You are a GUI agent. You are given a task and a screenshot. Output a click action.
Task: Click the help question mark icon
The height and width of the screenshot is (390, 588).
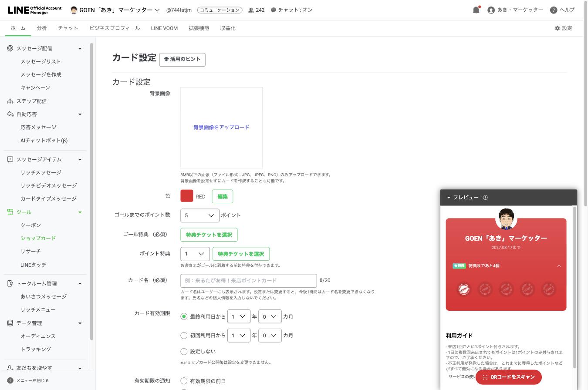554,10
